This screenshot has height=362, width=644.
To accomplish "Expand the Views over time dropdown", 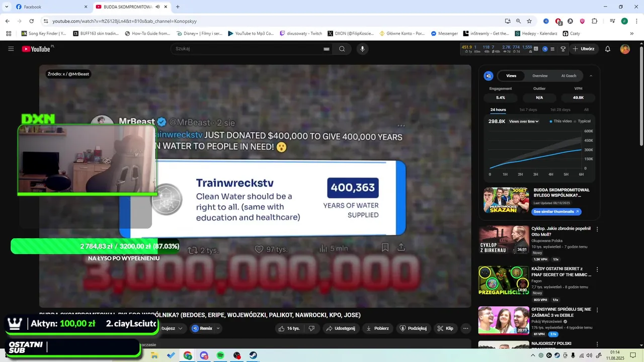I will 523,121.
